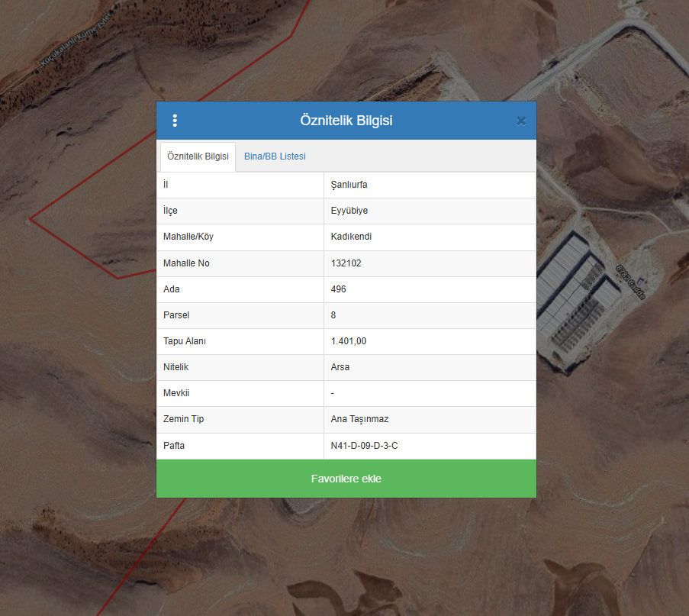Click the Nitelik value Arsa
689x616 pixels.
tap(340, 367)
